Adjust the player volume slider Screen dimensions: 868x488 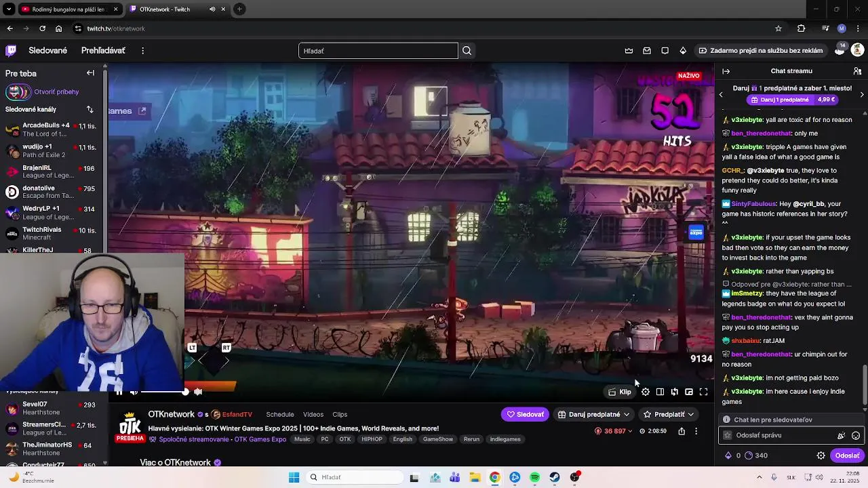coord(163,392)
